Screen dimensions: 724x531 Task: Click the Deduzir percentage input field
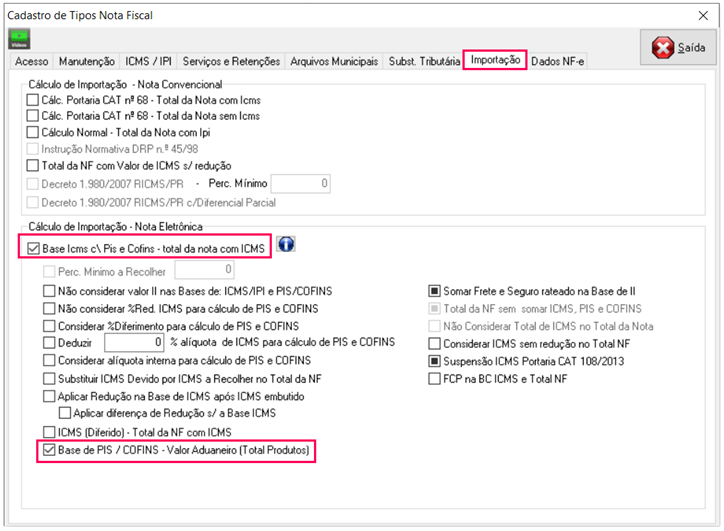point(131,344)
